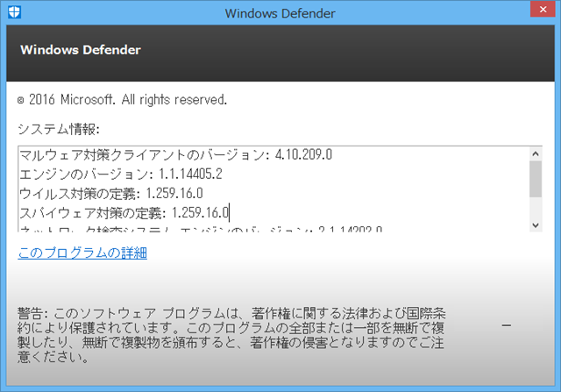Click the システム情報 label
Image resolution: width=561 pixels, height=392 pixels.
pyautogui.click(x=59, y=129)
